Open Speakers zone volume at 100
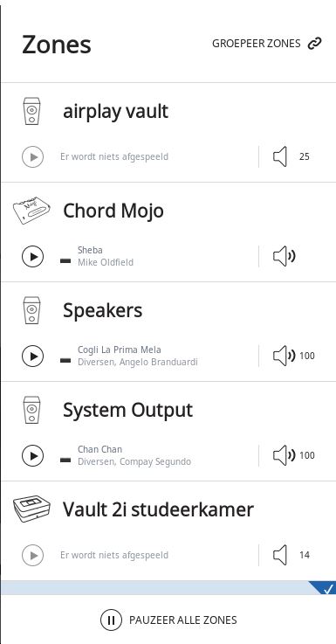 [x=294, y=356]
